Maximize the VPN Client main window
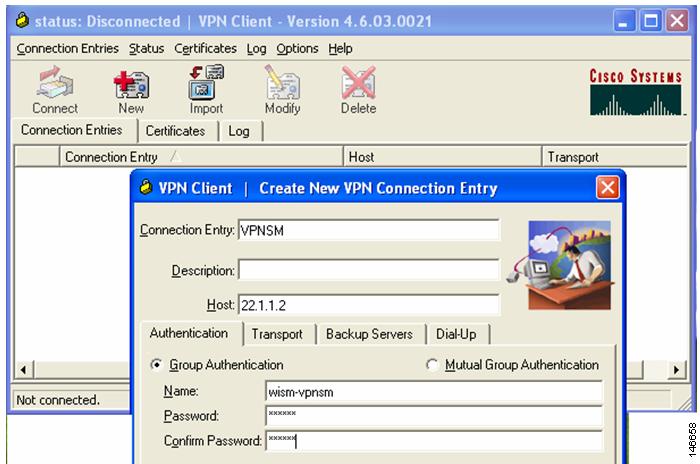 (x=651, y=21)
